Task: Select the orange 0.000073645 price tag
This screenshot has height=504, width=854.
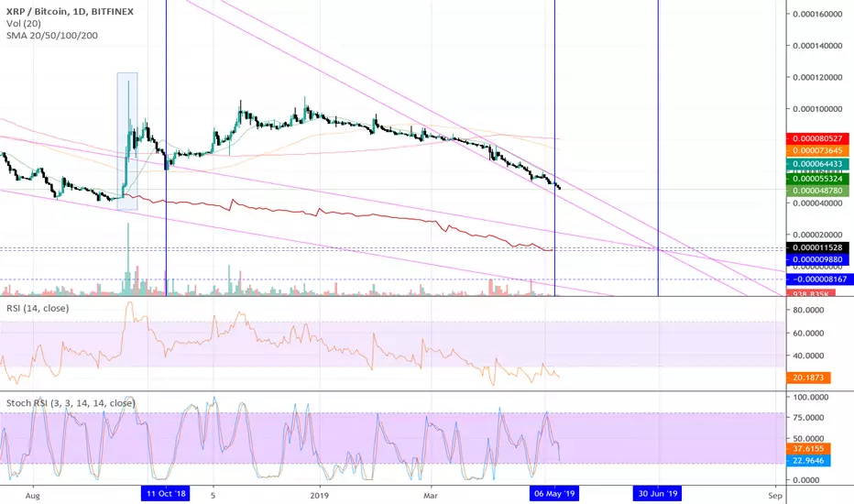Action: pyautogui.click(x=817, y=151)
